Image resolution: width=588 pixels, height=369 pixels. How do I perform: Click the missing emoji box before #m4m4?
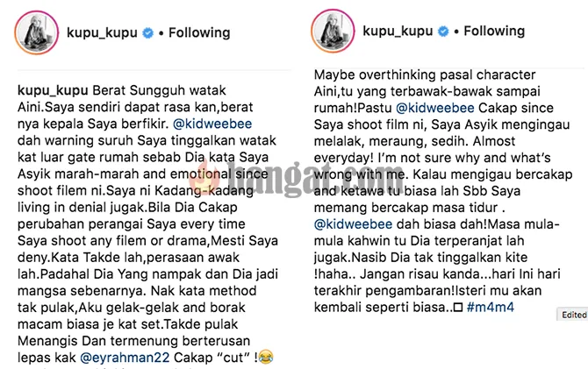(458, 308)
